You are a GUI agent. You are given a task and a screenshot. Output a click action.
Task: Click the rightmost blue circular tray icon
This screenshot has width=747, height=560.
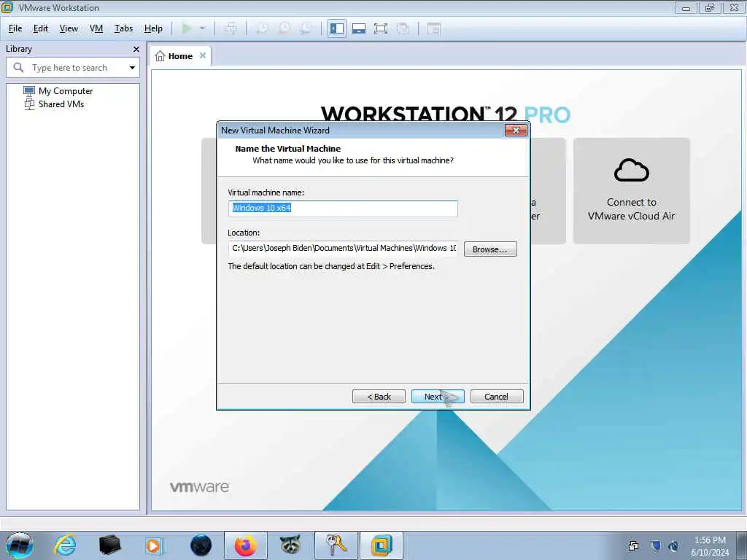[x=673, y=545]
